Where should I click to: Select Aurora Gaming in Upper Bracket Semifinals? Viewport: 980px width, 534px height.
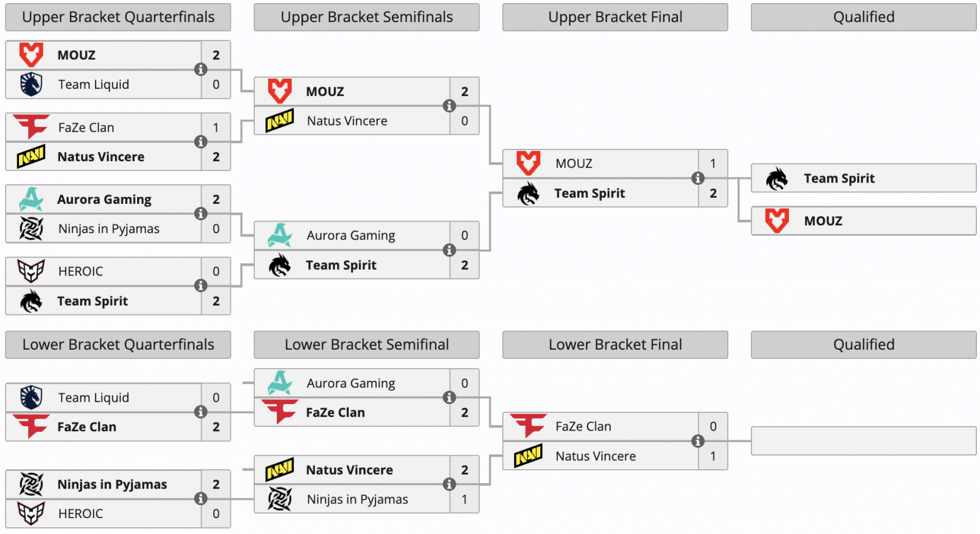(350, 236)
